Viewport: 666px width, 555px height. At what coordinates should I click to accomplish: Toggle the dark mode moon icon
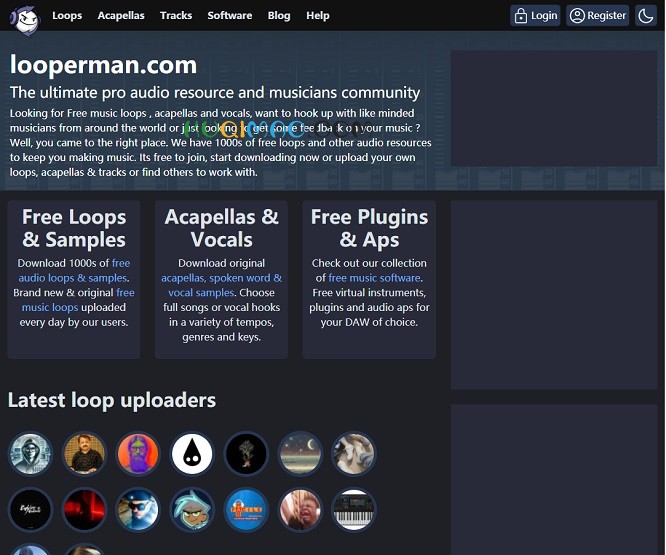646,16
